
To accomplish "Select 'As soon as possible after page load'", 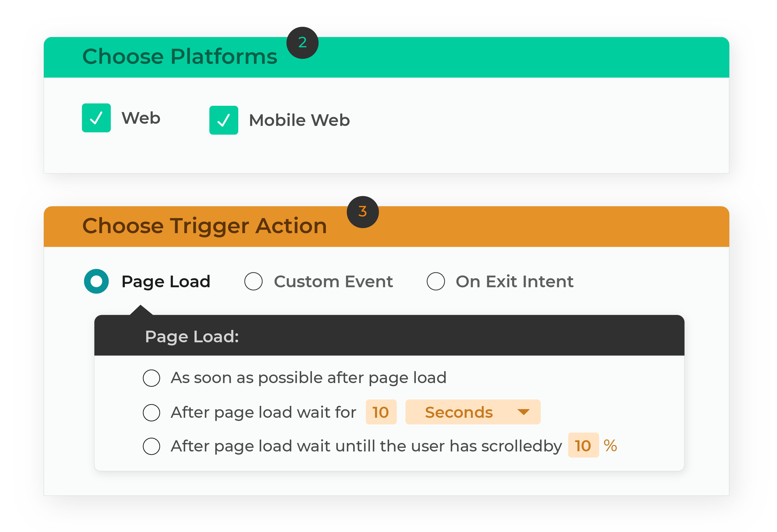I will [x=151, y=378].
